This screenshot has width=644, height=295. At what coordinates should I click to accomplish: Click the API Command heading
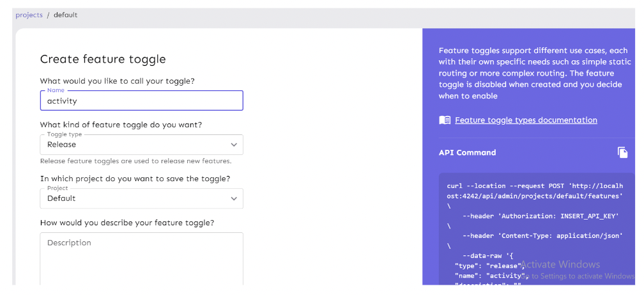[467, 153]
